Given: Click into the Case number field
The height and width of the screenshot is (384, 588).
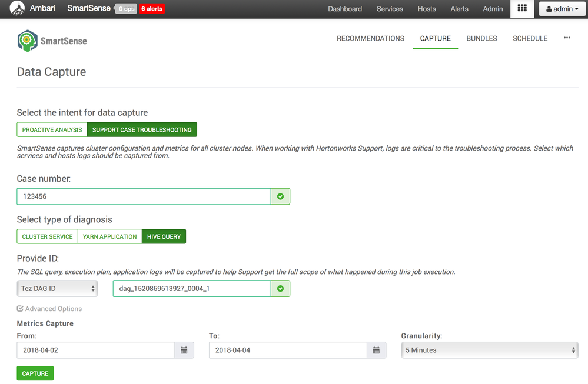Looking at the screenshot, I should pos(144,196).
